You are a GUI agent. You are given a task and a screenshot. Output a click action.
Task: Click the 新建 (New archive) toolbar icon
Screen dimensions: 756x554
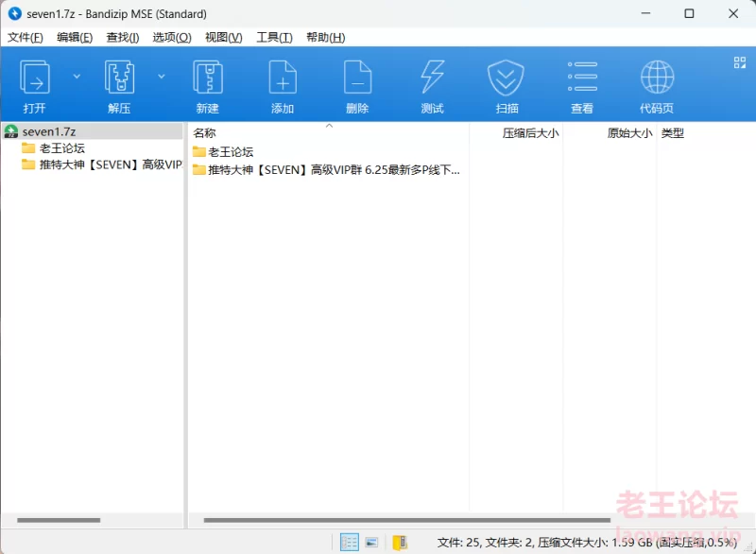207,78
